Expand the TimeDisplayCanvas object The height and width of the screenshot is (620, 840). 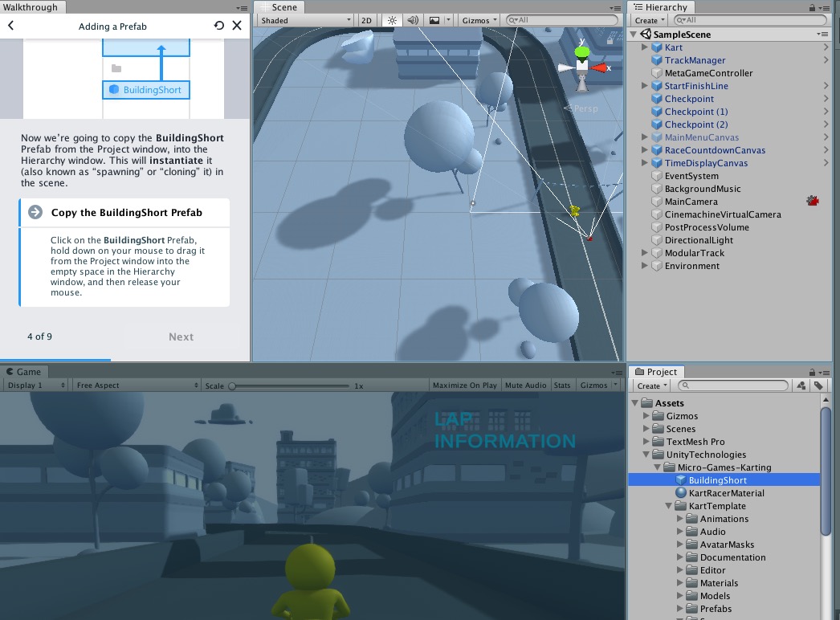point(645,163)
